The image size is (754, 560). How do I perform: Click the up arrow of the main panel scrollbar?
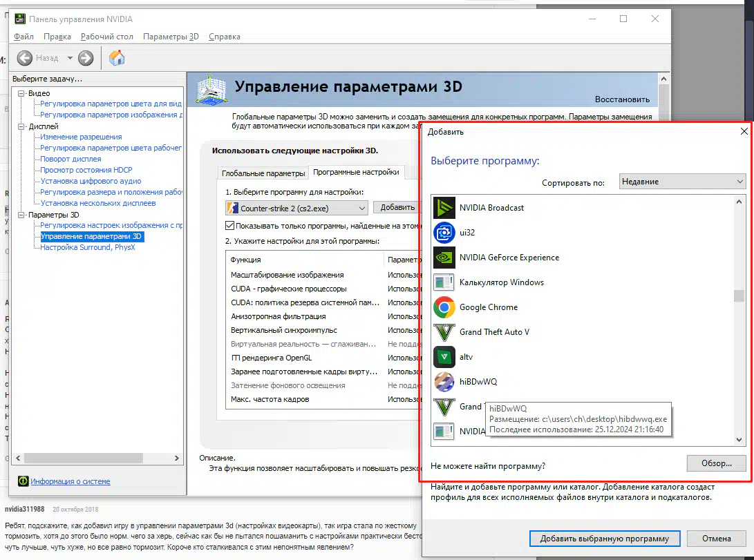(663, 79)
